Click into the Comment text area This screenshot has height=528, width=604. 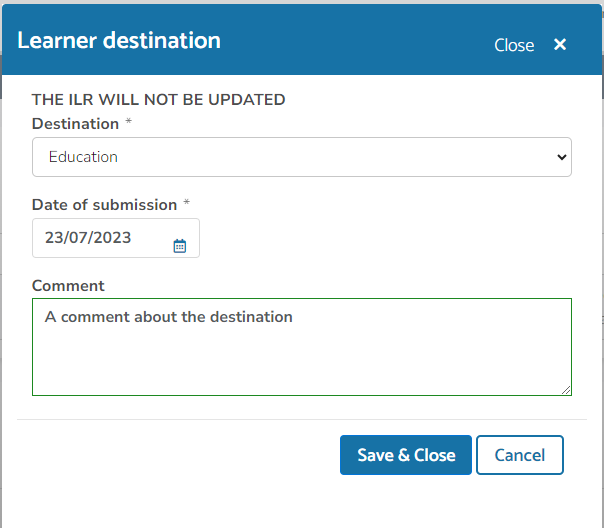302,347
